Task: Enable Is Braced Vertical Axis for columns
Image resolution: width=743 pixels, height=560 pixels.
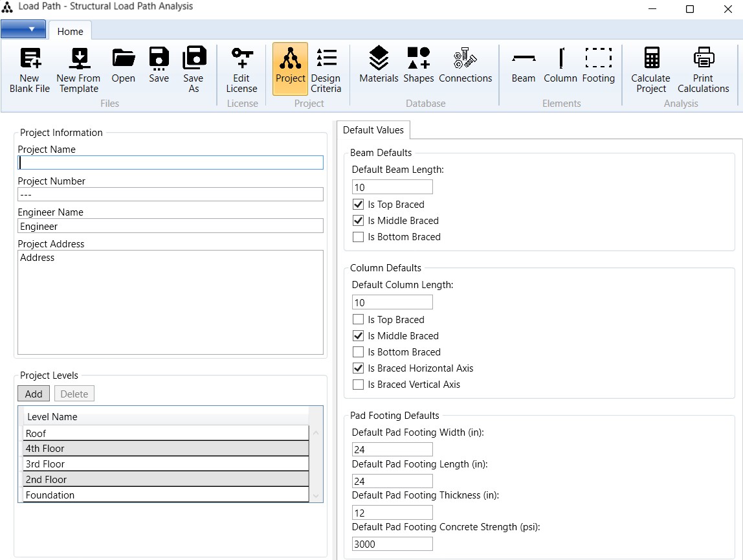Action: coord(359,385)
